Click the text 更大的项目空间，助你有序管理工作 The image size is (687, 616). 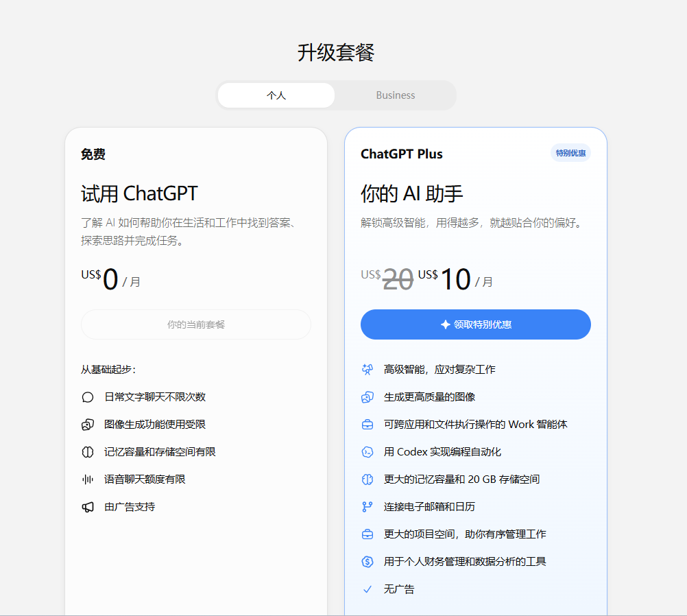(x=465, y=534)
